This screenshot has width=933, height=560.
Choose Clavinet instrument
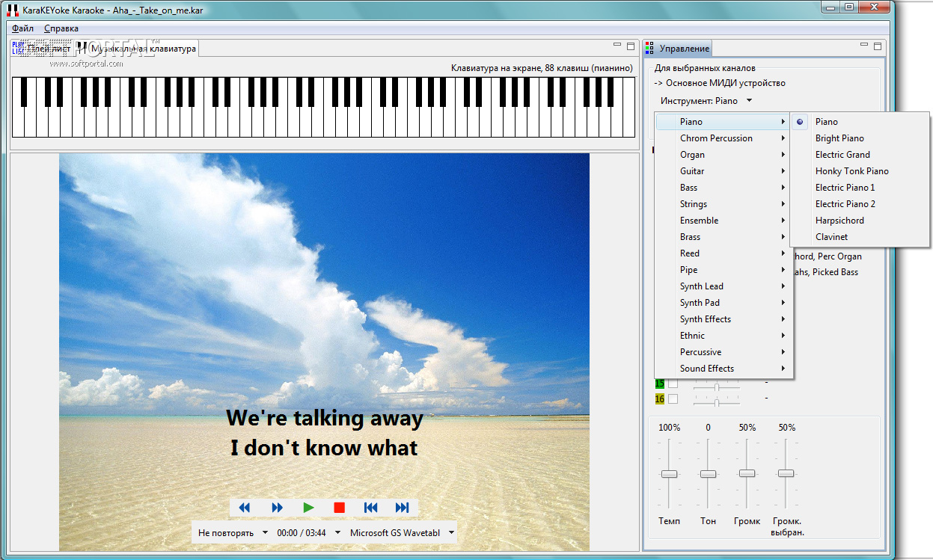click(859, 237)
